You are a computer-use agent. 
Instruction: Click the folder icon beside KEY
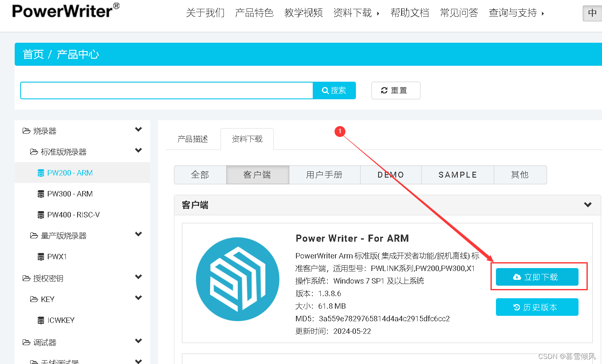[x=34, y=299]
